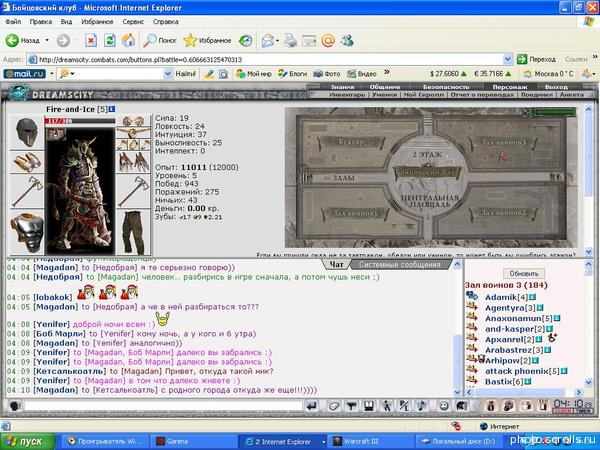Screen dimensions: 600x450
Task: Open the Справка menu
Action: click(x=166, y=22)
